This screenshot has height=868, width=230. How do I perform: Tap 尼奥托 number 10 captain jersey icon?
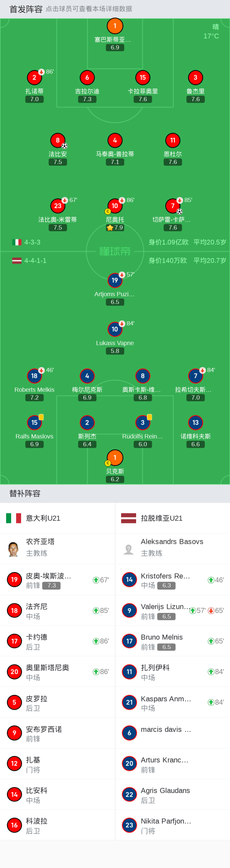[115, 206]
